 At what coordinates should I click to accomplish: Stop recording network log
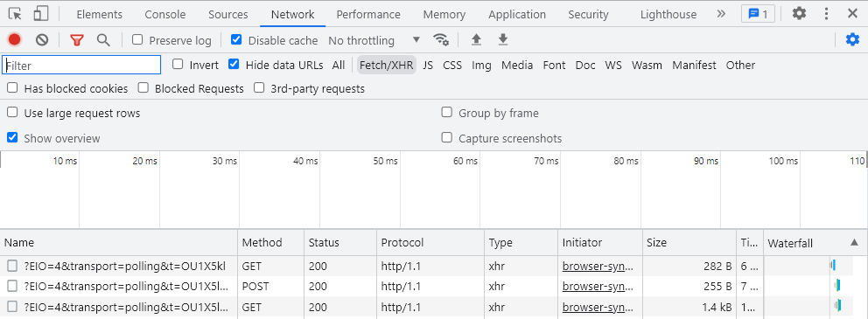click(14, 40)
